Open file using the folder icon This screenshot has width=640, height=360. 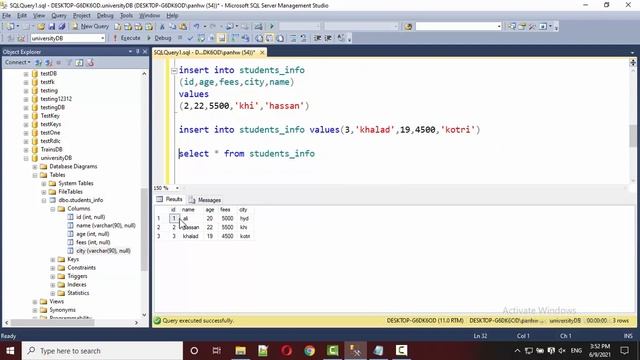[41, 27]
